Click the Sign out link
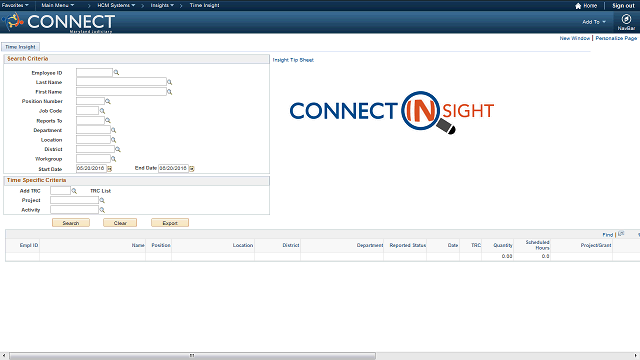This screenshot has width=640, height=360. 623,6
